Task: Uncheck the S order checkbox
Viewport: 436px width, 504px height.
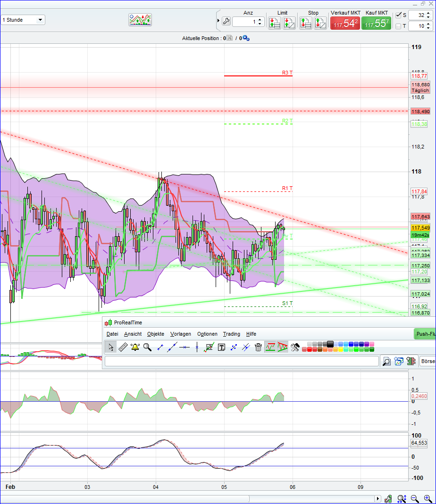Action: 399,15
